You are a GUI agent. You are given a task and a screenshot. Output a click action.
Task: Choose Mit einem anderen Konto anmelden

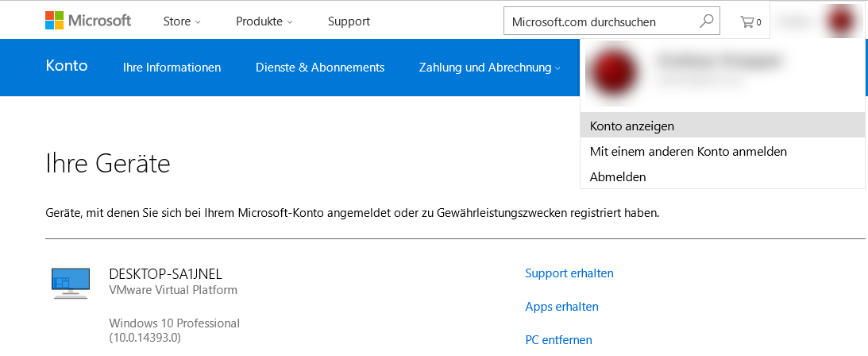click(689, 151)
